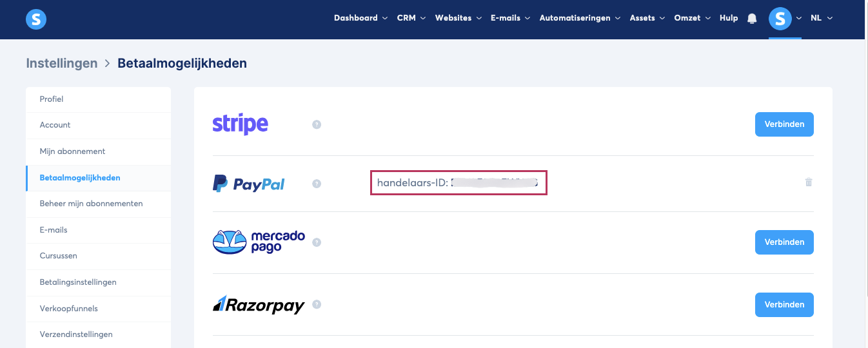This screenshot has height=348, width=868.
Task: Open the notifications bell
Action: tap(752, 19)
